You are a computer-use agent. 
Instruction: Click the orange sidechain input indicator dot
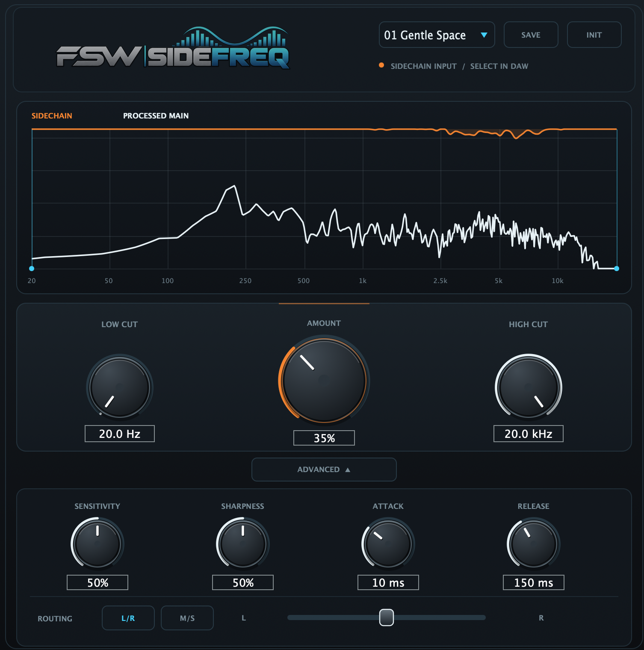[x=381, y=65]
